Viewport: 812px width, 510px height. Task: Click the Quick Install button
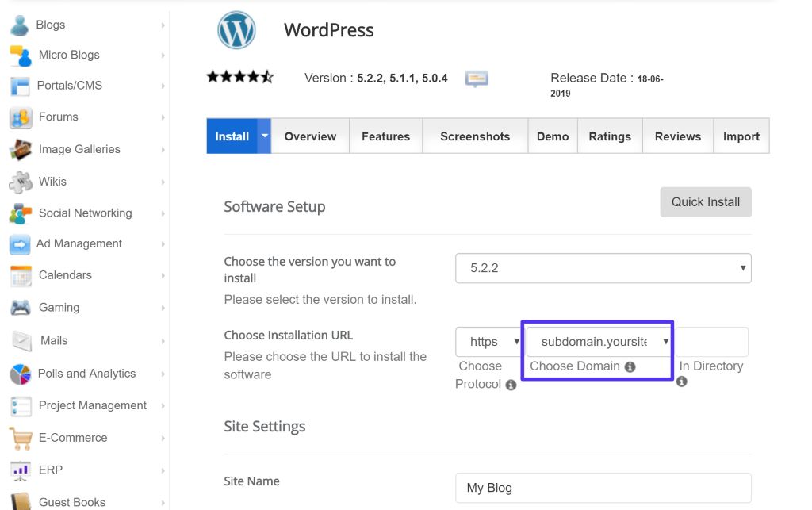click(706, 202)
